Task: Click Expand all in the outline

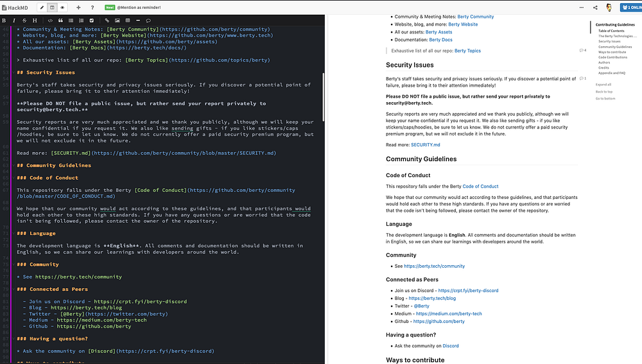Action: pos(603,85)
